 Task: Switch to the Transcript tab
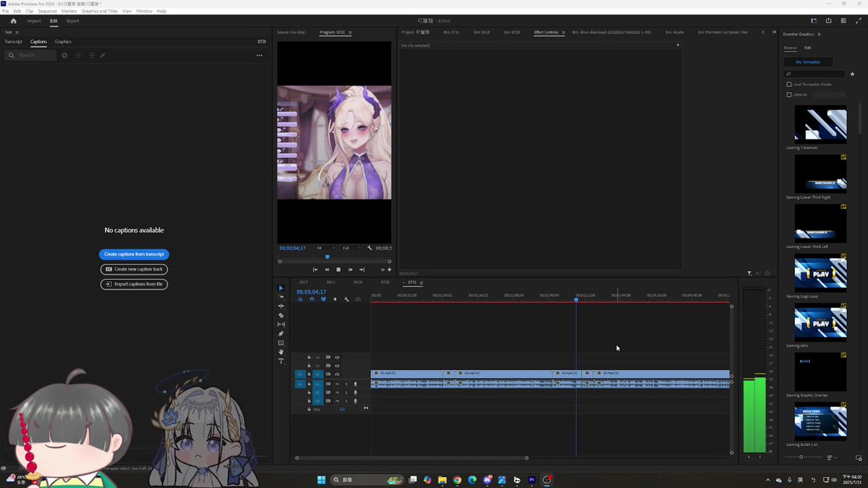coord(14,42)
